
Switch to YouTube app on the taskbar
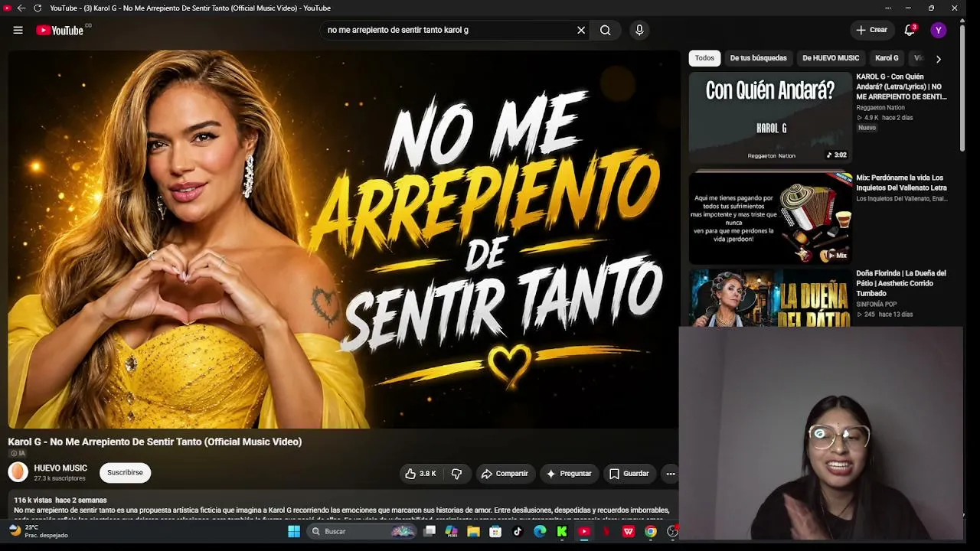coord(584,531)
